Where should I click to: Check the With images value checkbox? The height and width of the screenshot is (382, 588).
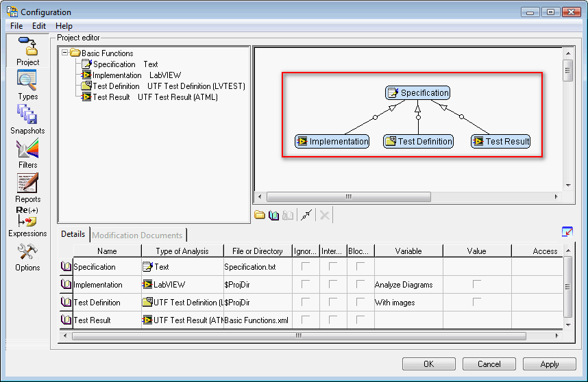pos(476,302)
